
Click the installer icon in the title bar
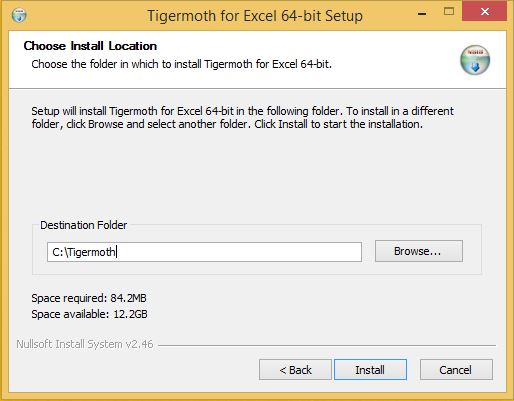19,15
